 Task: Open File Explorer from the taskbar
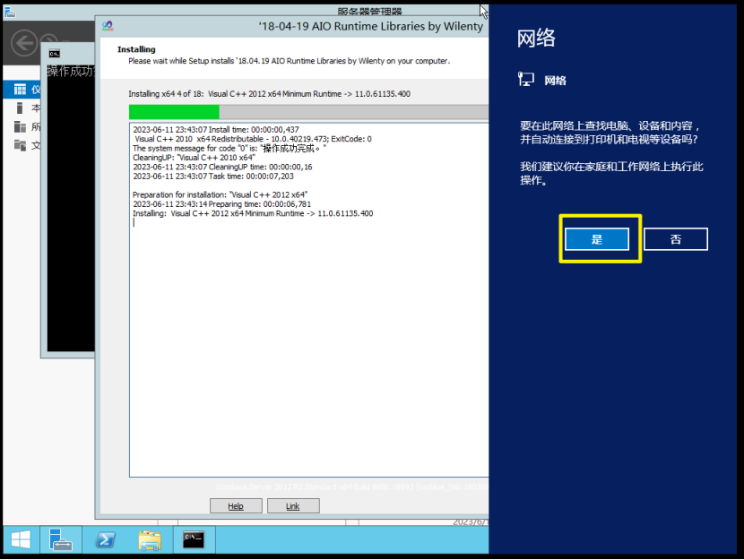pyautogui.click(x=150, y=539)
